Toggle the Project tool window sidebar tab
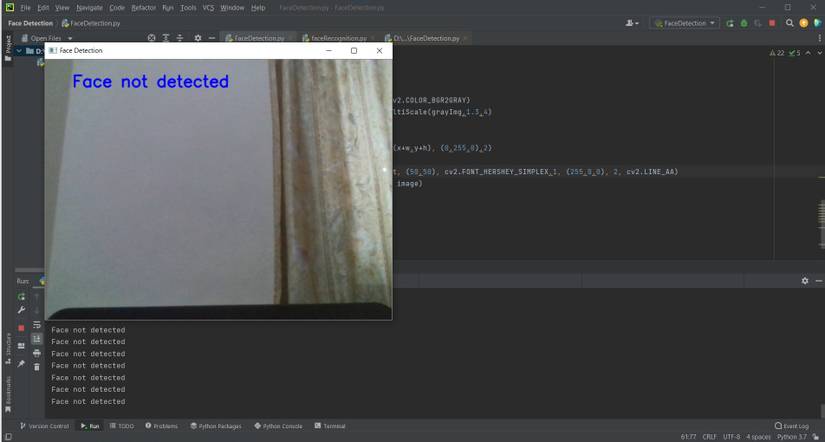This screenshot has width=825, height=442. pos(8,48)
